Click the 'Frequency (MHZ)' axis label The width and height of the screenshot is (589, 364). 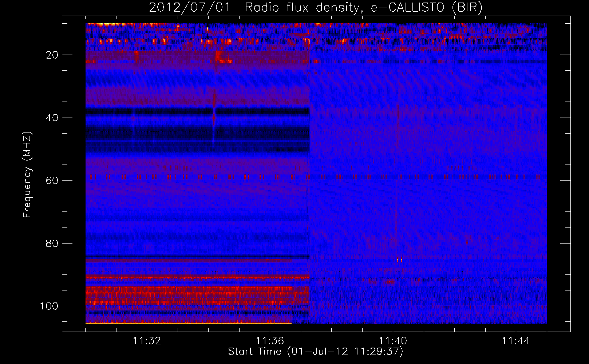(27, 174)
